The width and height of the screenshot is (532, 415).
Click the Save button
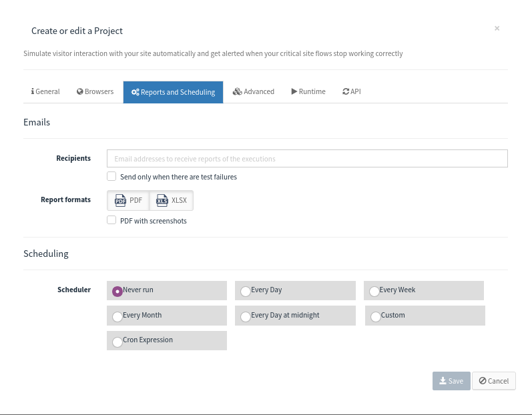point(451,381)
